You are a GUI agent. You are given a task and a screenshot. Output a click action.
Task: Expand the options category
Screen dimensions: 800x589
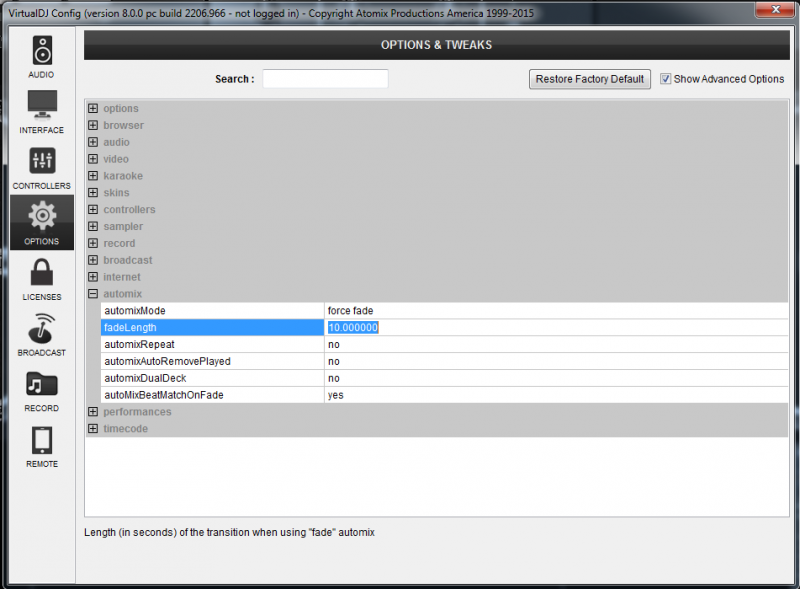click(x=93, y=108)
